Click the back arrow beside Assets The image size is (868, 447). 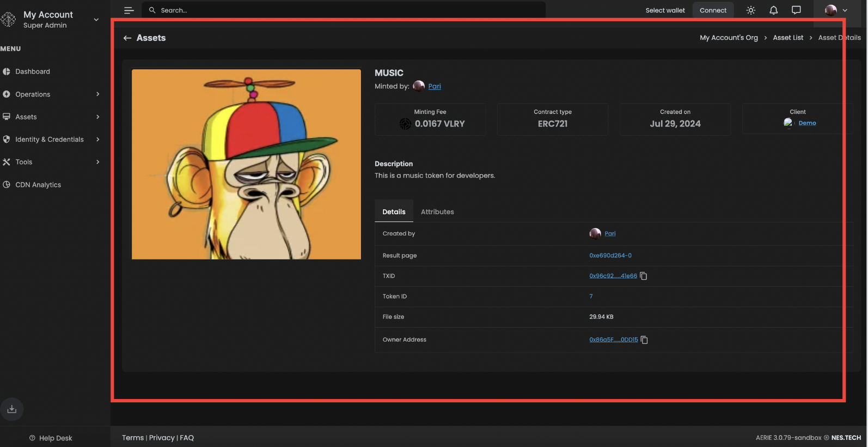(x=127, y=38)
